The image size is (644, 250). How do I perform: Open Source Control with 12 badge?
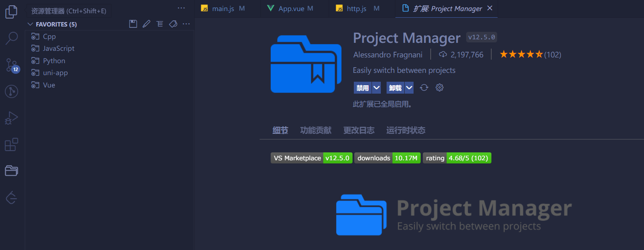[x=12, y=65]
